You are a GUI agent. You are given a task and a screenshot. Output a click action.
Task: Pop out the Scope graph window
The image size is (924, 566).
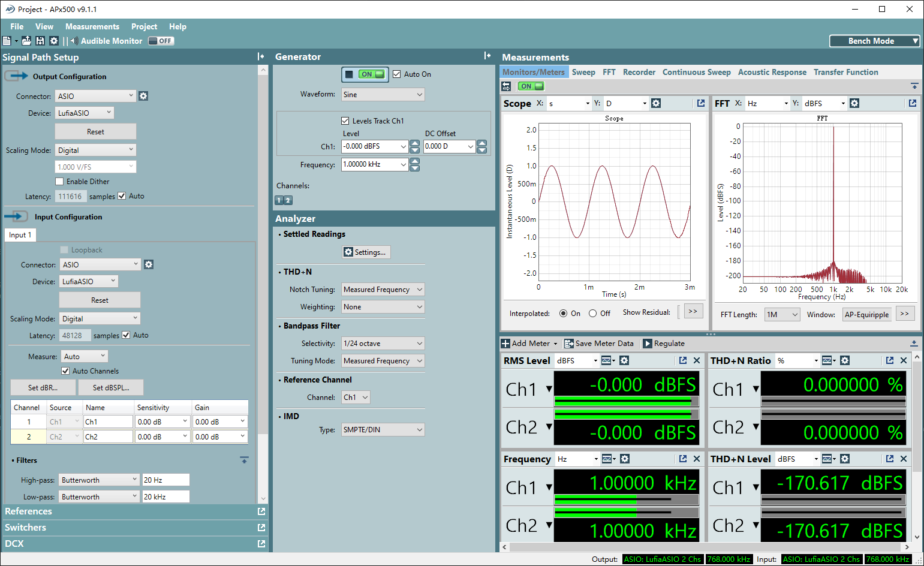(x=701, y=103)
